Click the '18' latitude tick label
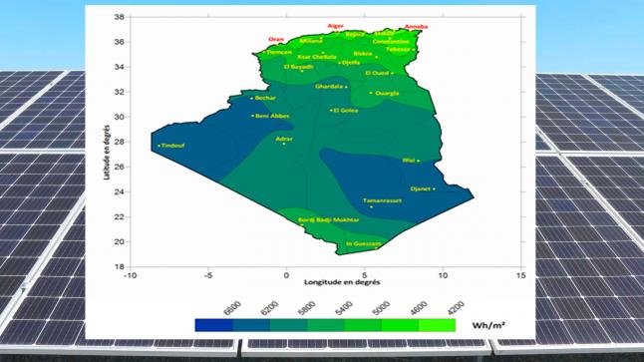This screenshot has width=644, height=362. tap(119, 266)
